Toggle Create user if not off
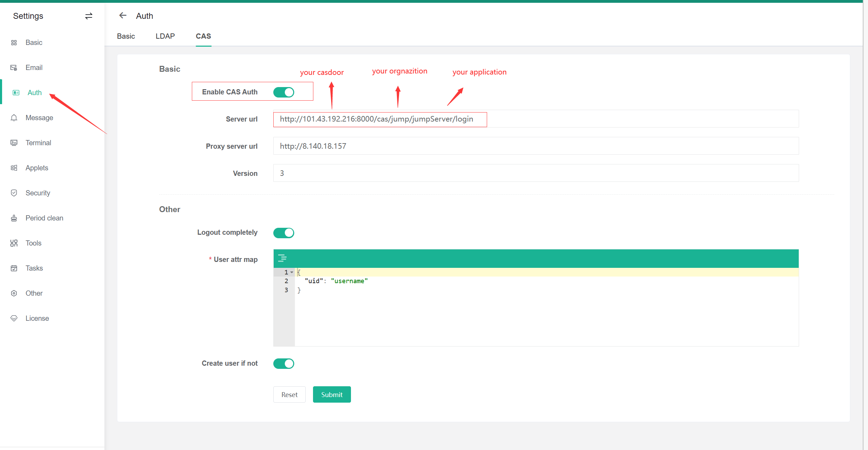 click(x=284, y=363)
